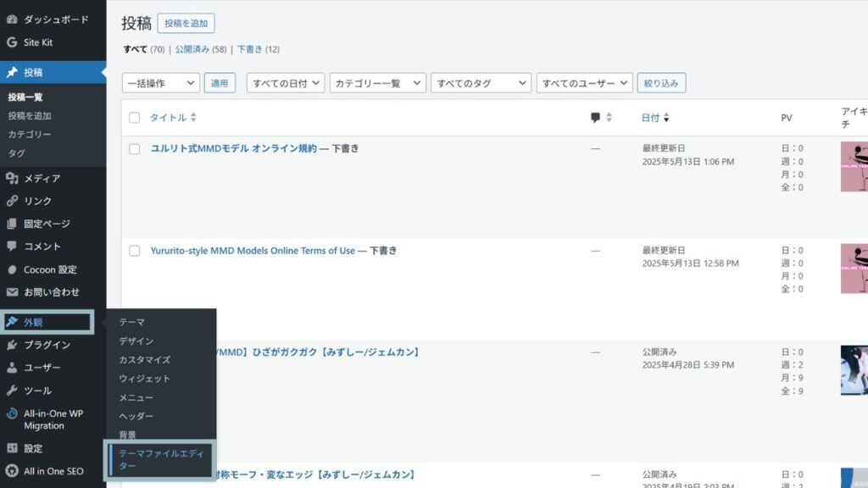Select デザイン in the 外観 submenu
Image resolution: width=868 pixels, height=488 pixels.
pos(136,341)
